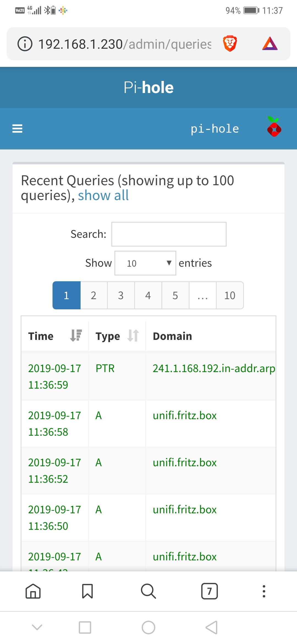Open the bookmarks icon
The image size is (297, 644).
87,591
